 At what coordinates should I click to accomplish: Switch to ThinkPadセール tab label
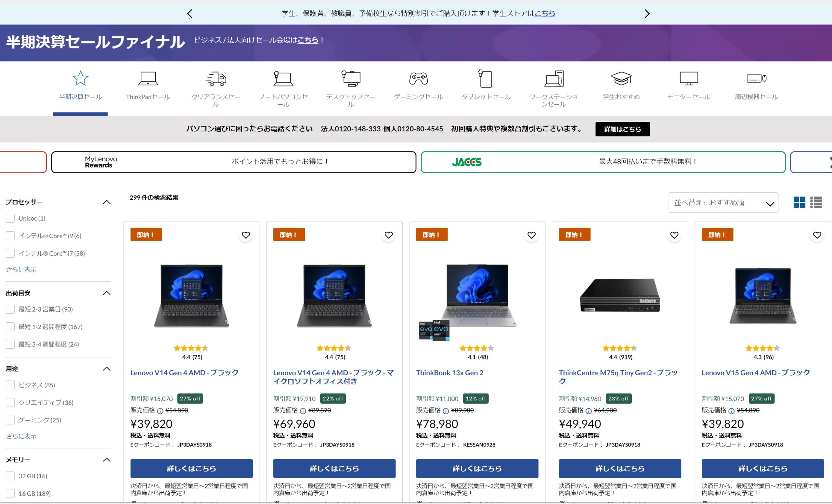(148, 97)
